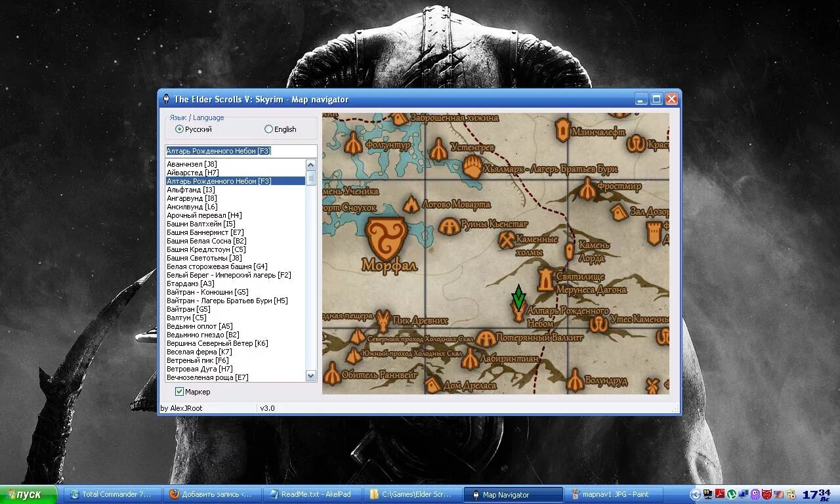Click the Обитель Раннвейг ruin icon
840x504 pixels.
333,374
